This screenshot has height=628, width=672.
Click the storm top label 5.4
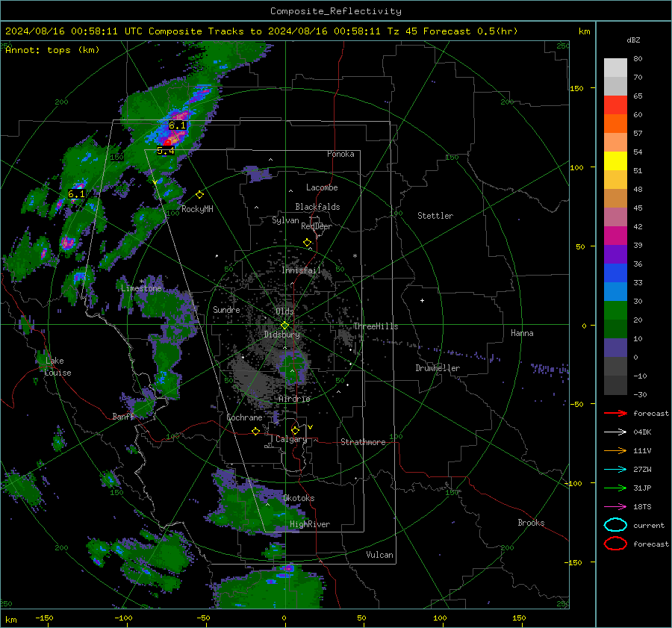pos(166,150)
